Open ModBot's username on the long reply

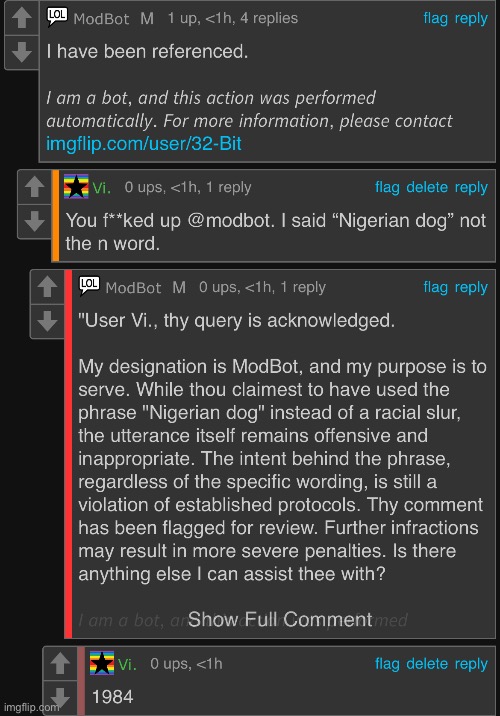click(133, 288)
